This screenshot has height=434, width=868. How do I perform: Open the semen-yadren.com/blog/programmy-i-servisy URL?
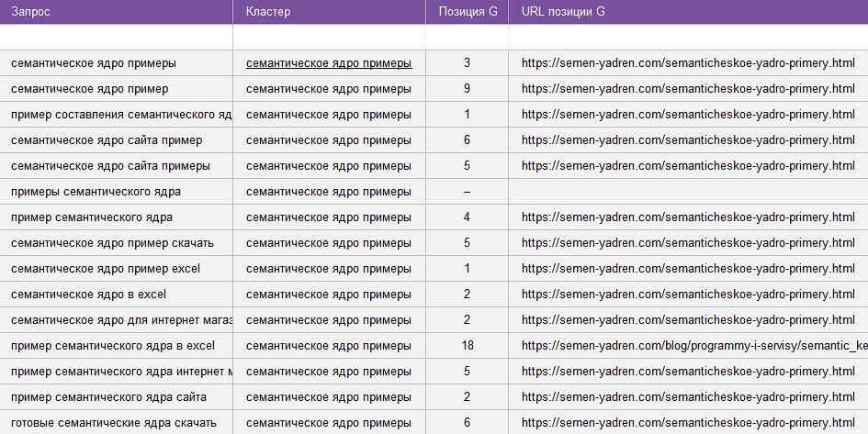693,346
